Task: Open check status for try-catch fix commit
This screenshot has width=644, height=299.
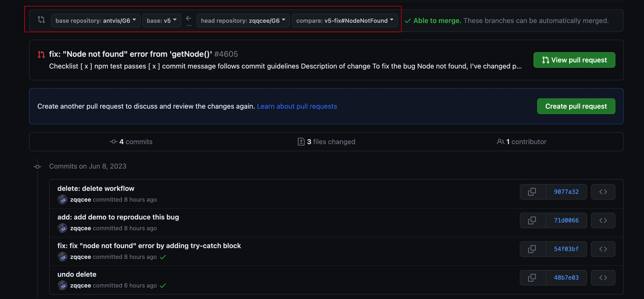Action: pos(163,257)
